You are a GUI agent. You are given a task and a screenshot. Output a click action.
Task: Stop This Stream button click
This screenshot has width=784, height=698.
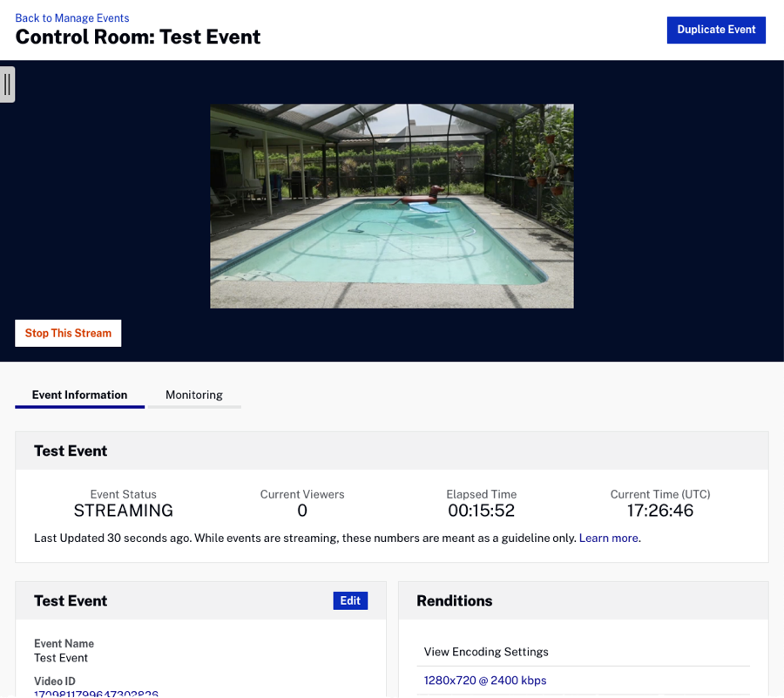(68, 333)
